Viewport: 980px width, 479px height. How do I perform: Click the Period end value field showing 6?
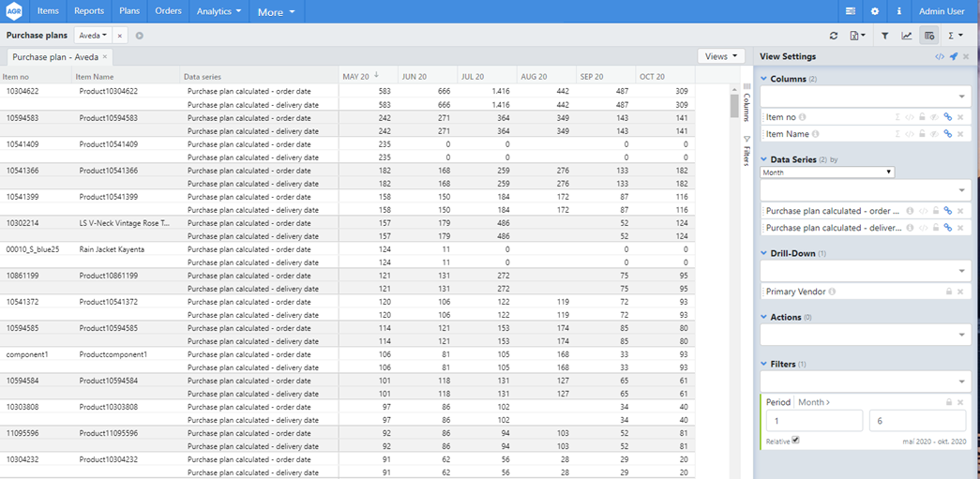pyautogui.click(x=916, y=421)
